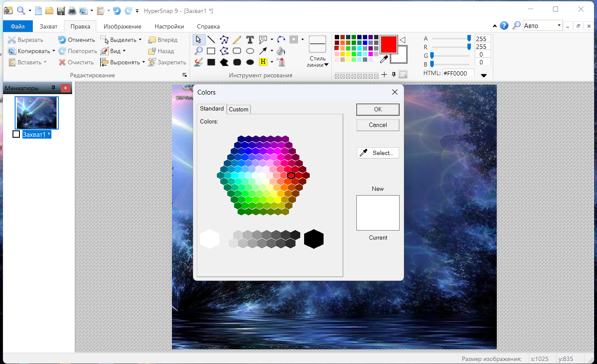Select the outlined ellipse tool

[250, 51]
